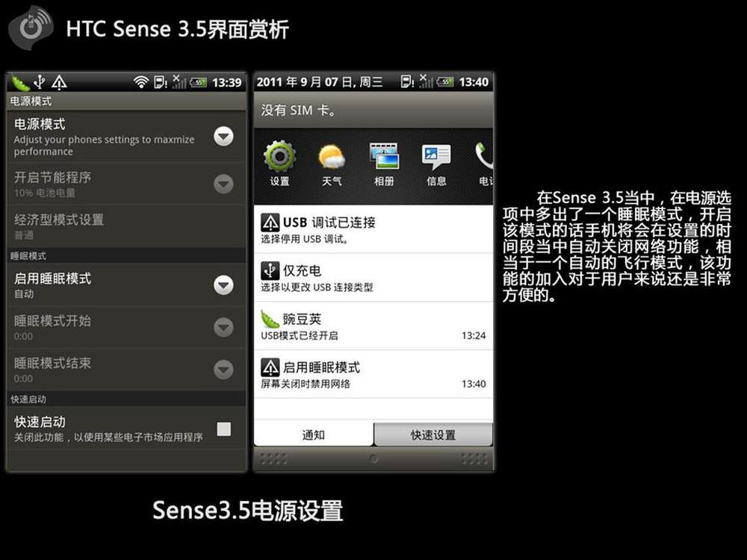Switch to the 快速设置 tab

[433, 435]
